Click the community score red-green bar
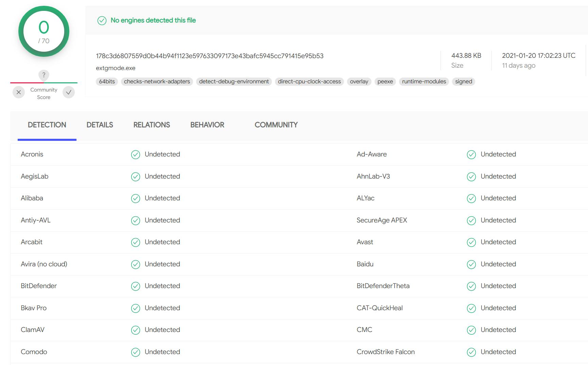 pyautogui.click(x=44, y=83)
